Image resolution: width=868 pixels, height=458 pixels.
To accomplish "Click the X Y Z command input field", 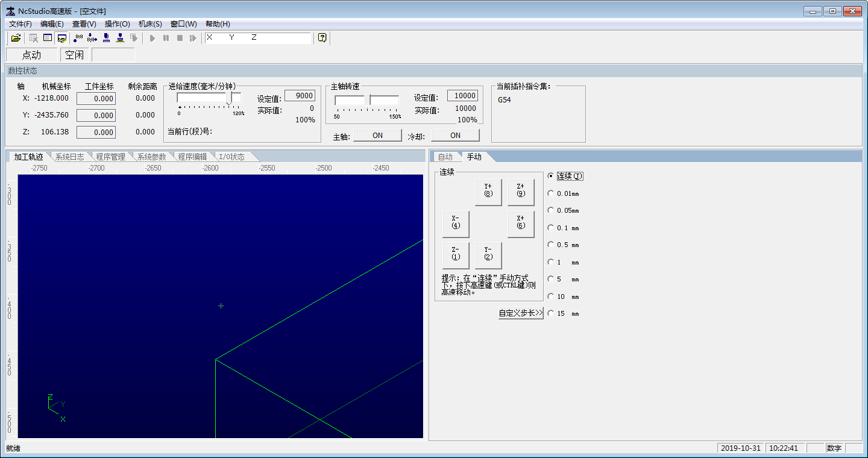I will 258,38.
